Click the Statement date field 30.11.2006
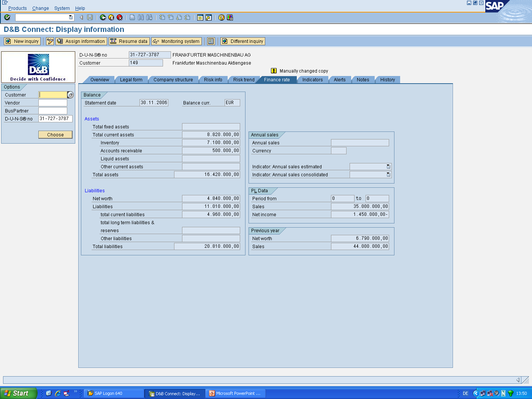The width and height of the screenshot is (532, 399). pos(154,103)
